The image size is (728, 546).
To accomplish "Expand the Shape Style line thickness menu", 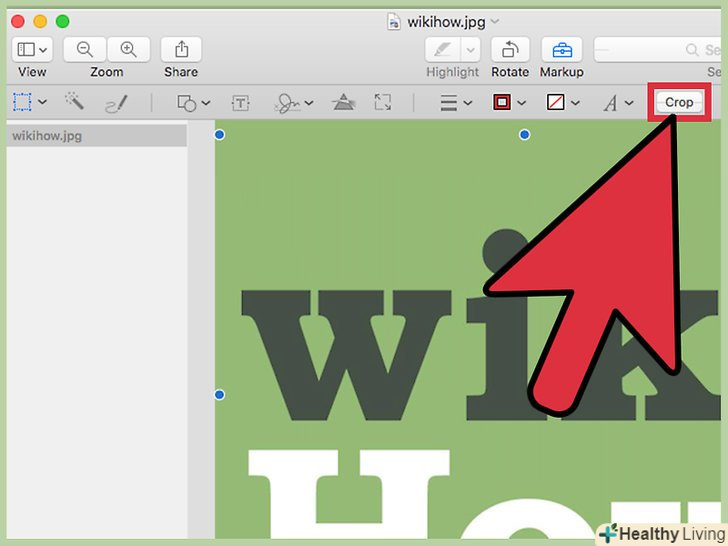I will [456, 102].
